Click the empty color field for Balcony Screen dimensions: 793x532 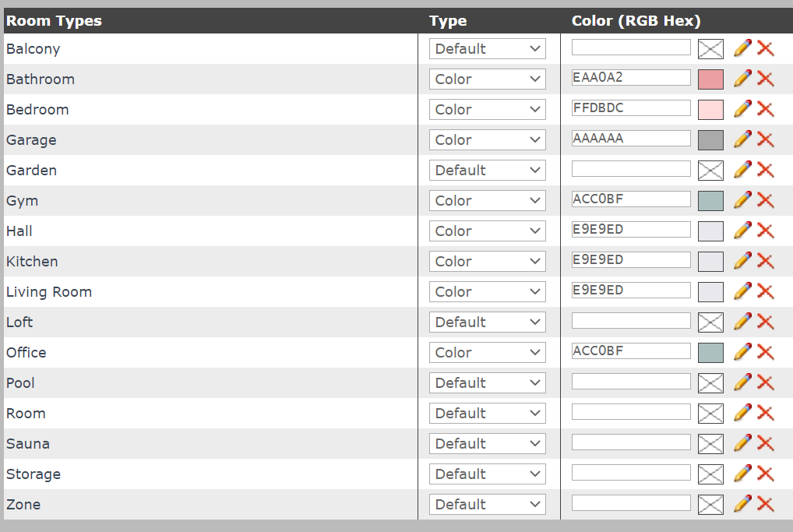coord(631,48)
